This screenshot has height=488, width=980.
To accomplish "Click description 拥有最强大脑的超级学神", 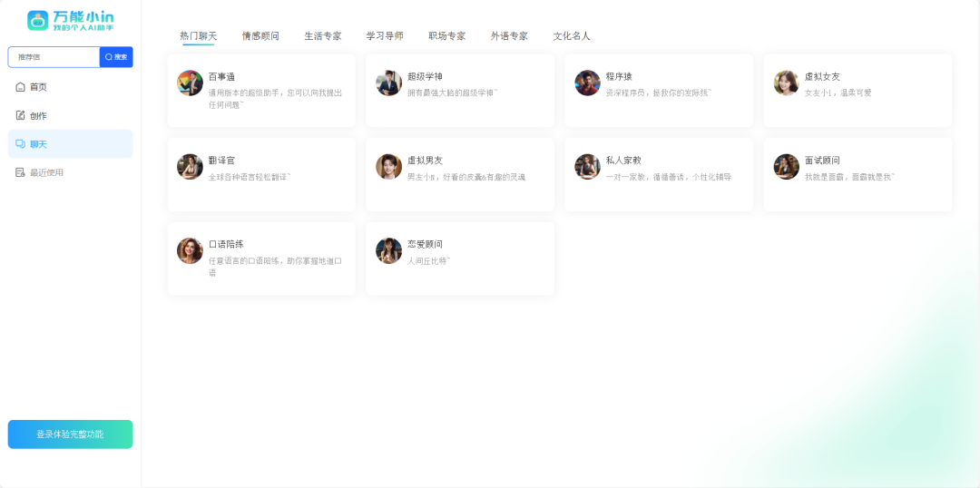I will 453,93.
